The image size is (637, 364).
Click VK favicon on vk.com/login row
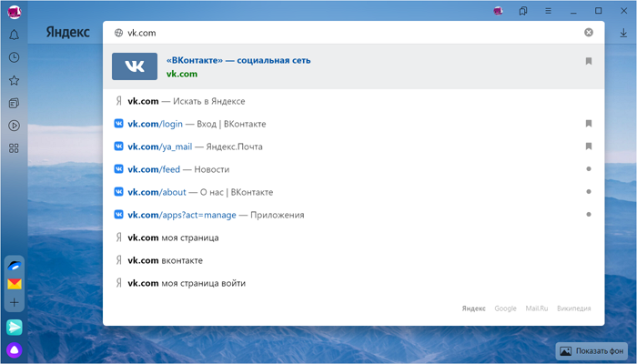tap(118, 124)
